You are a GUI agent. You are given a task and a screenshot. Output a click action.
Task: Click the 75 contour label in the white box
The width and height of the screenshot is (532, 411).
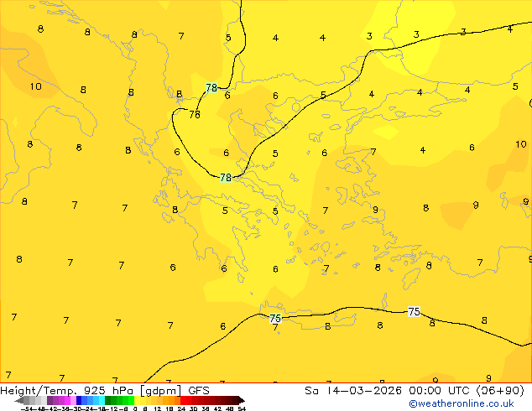pos(414,311)
